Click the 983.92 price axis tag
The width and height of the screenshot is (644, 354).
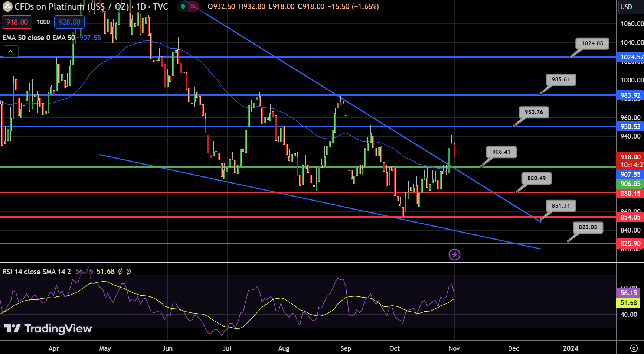coord(630,95)
